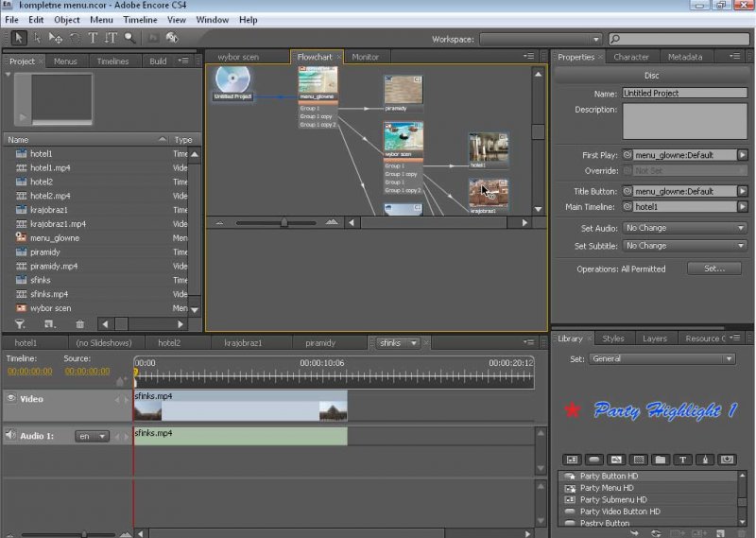This screenshot has height=538, width=756.
Task: Select the Text tool in toolbar
Action: pyautogui.click(x=93, y=39)
